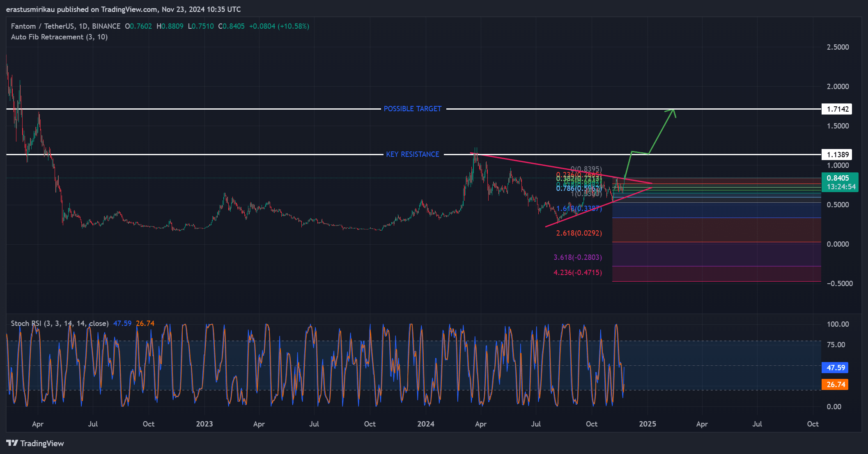The image size is (868, 454).
Task: Click the '2025' label on time axis
Action: pos(648,424)
